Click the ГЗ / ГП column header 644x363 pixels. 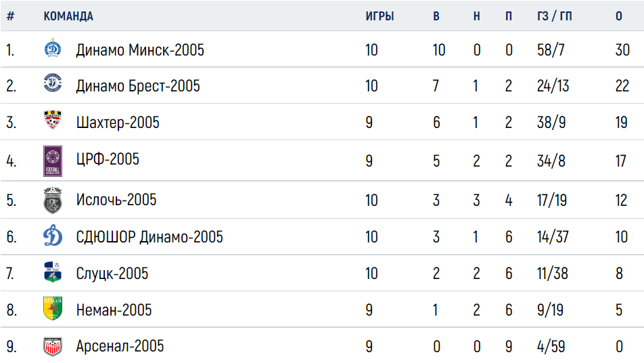[554, 16]
